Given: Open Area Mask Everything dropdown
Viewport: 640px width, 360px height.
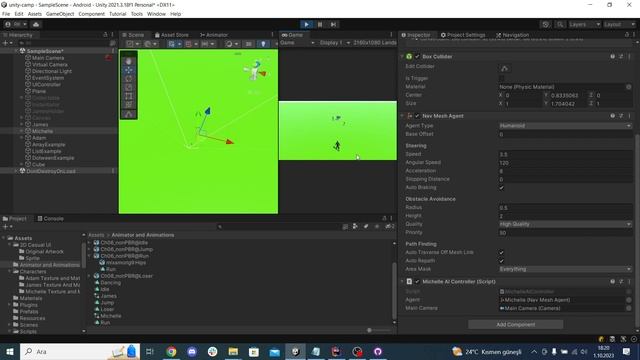Looking at the screenshot, I should [565, 269].
